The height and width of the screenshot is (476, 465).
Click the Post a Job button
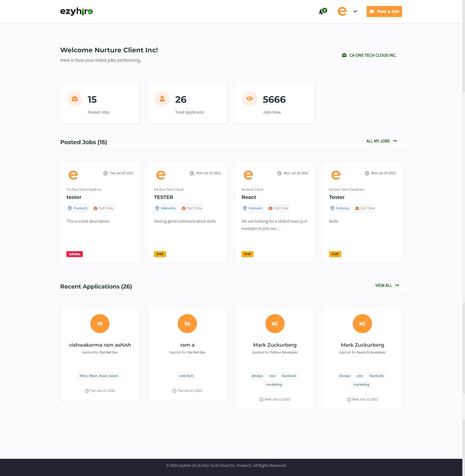(384, 11)
